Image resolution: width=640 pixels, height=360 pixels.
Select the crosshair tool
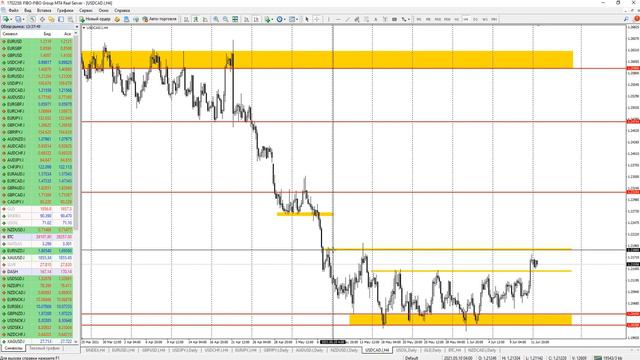(x=317, y=19)
